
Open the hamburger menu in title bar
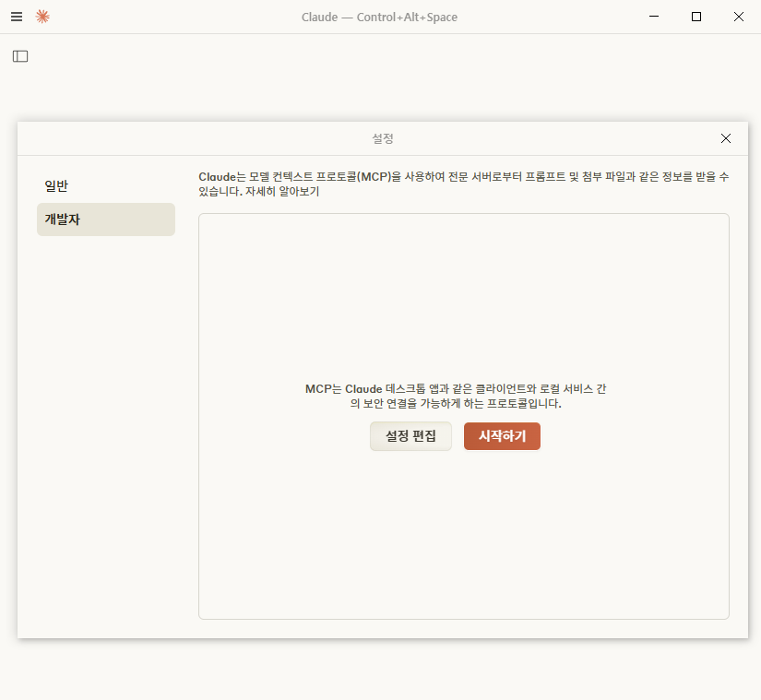coord(17,17)
